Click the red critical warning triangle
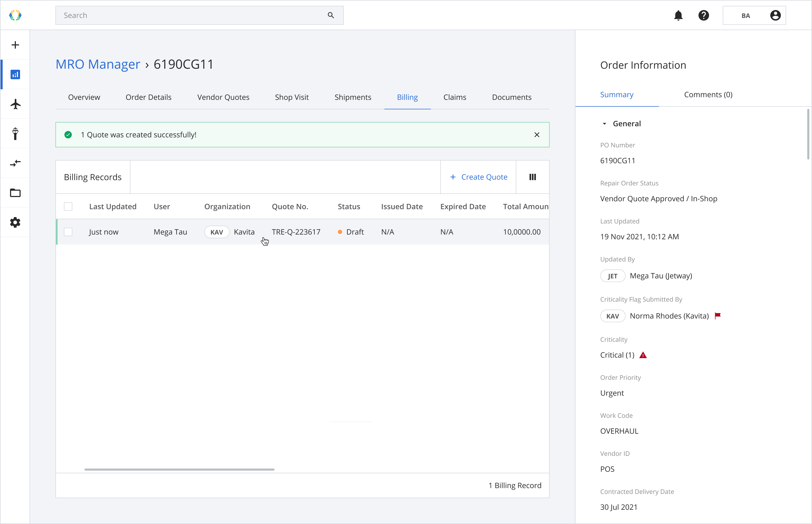Image resolution: width=812 pixels, height=524 pixels. point(643,355)
